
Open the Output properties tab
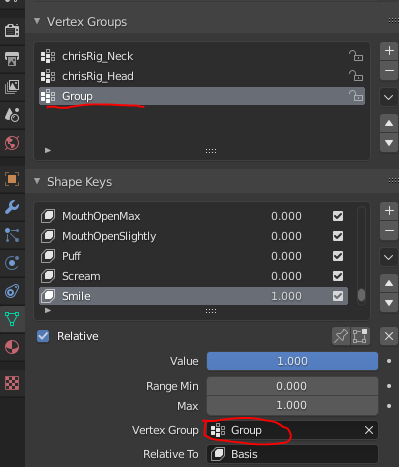(x=12, y=59)
